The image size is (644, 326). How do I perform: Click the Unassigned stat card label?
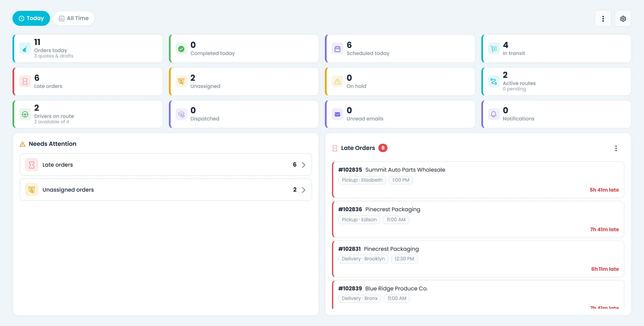(x=205, y=86)
